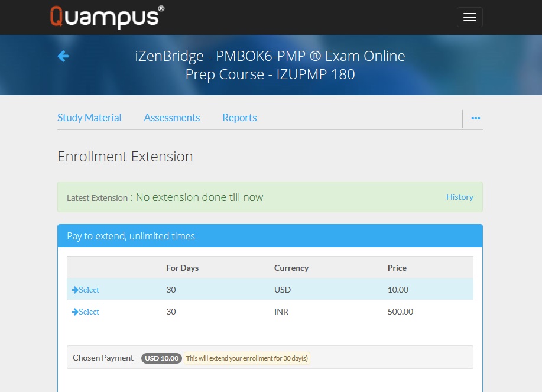Click arrow icon beside INR Select
The width and height of the screenshot is (542, 392).
pos(75,312)
